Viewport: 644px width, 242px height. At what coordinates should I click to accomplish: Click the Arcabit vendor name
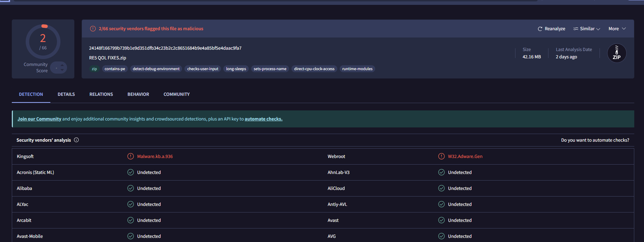click(24, 220)
